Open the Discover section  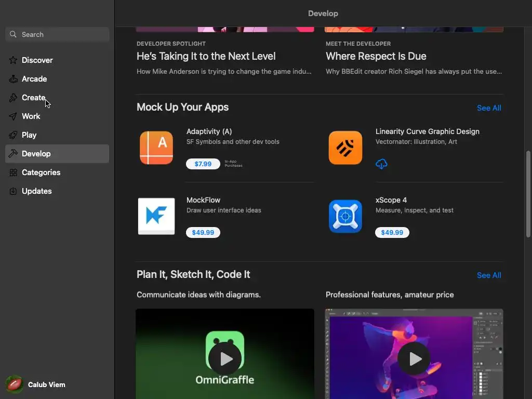[57, 60]
